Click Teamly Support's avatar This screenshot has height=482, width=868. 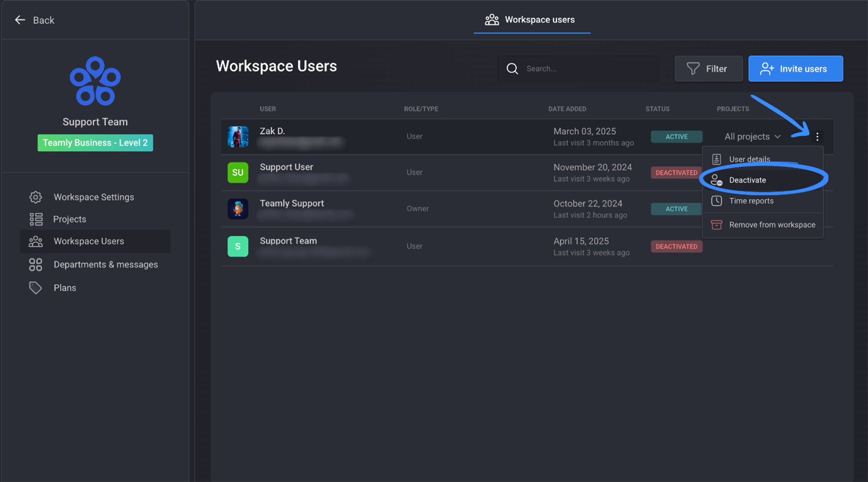(x=238, y=209)
